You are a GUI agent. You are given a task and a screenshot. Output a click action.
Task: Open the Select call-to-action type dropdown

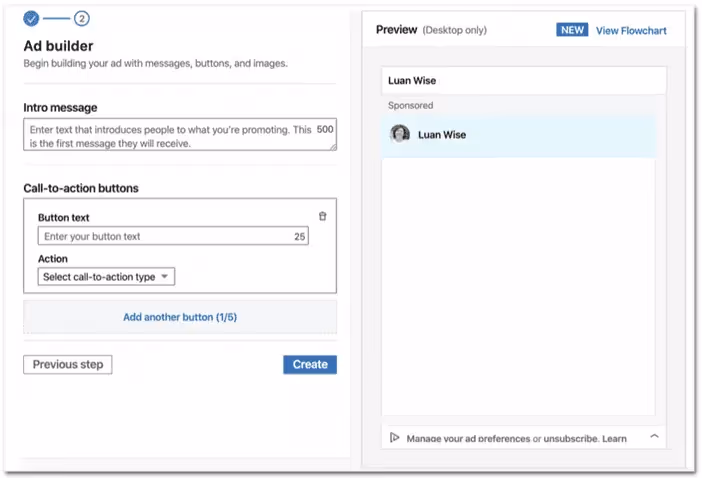point(106,277)
